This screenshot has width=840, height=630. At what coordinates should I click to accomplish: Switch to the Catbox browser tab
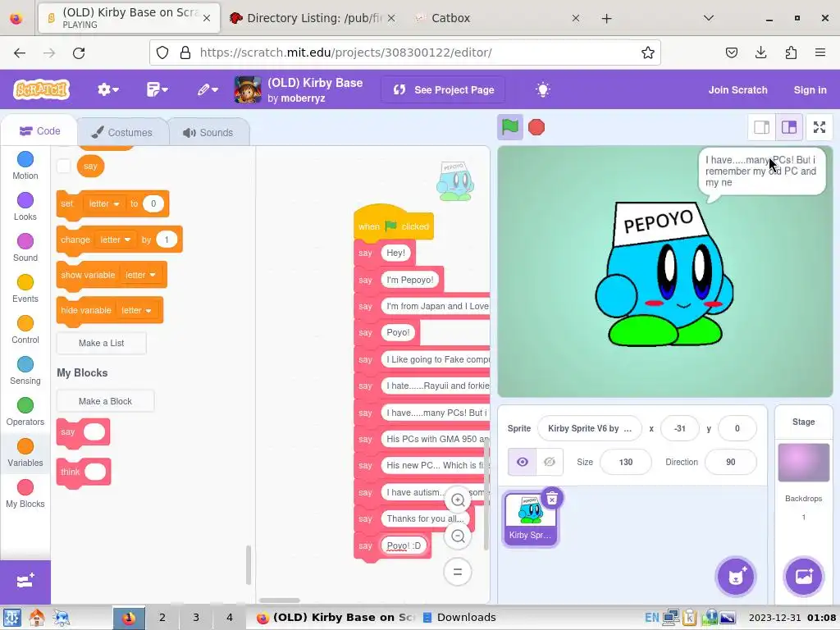(450, 18)
